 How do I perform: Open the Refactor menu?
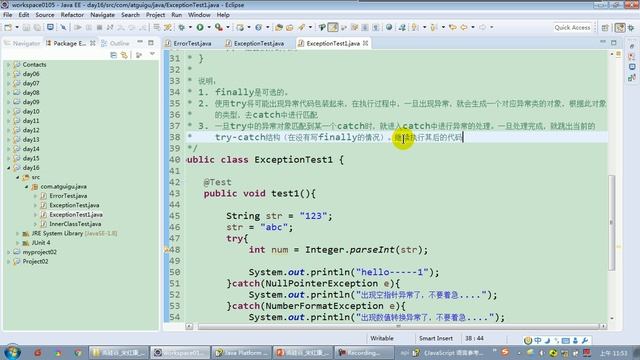(x=72, y=15)
